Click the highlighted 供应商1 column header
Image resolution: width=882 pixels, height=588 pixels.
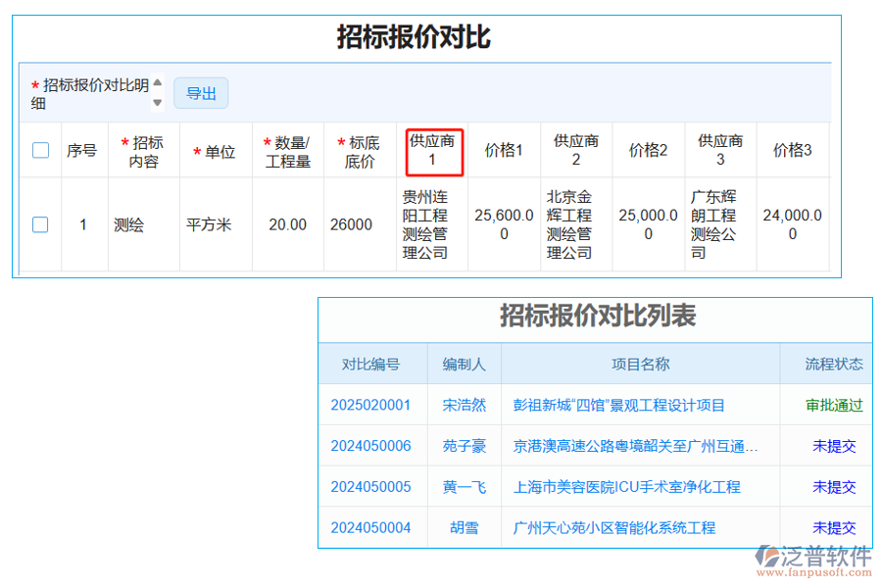434,150
